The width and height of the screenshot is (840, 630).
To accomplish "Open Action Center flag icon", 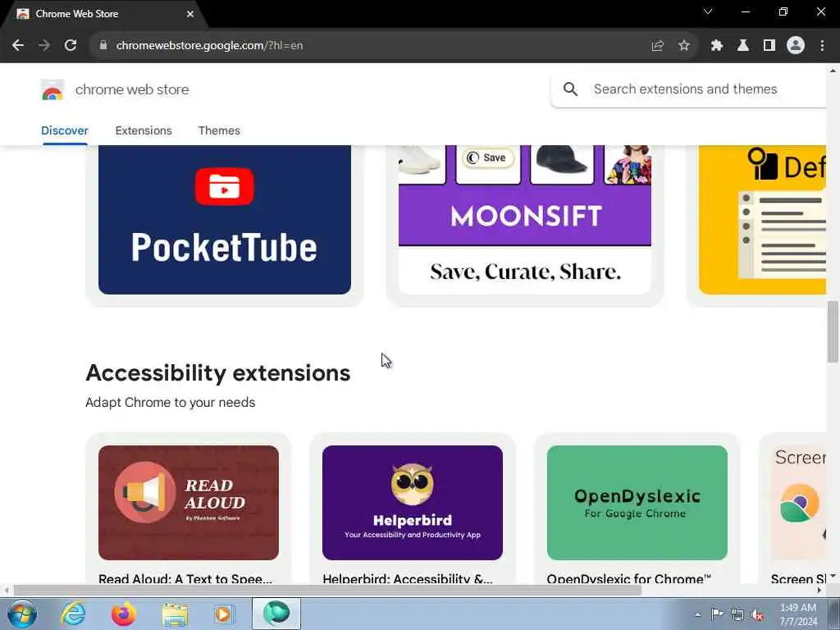I will pos(717,614).
